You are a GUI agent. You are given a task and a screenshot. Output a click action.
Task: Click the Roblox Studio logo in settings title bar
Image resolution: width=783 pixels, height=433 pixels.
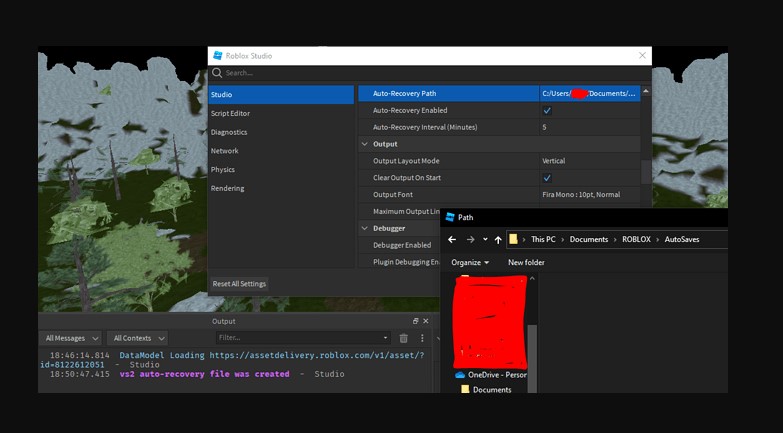[218, 55]
